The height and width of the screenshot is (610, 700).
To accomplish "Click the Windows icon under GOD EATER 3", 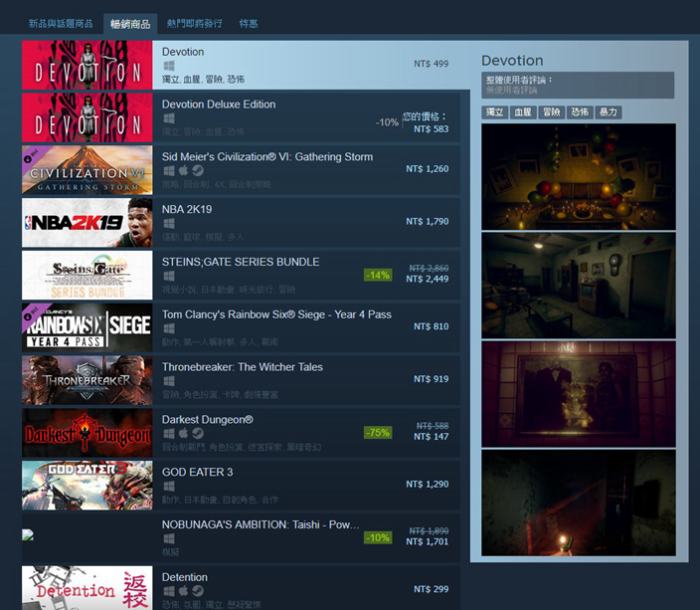I will point(169,487).
